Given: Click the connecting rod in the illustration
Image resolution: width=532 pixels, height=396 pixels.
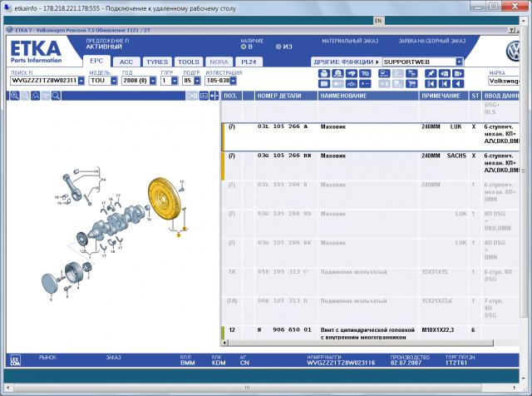Looking at the screenshot, I should [72, 186].
